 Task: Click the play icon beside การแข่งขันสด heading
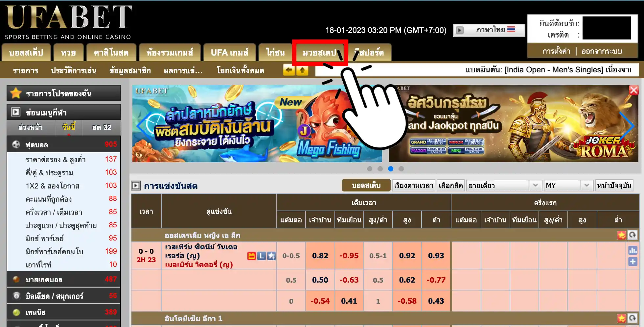click(136, 186)
